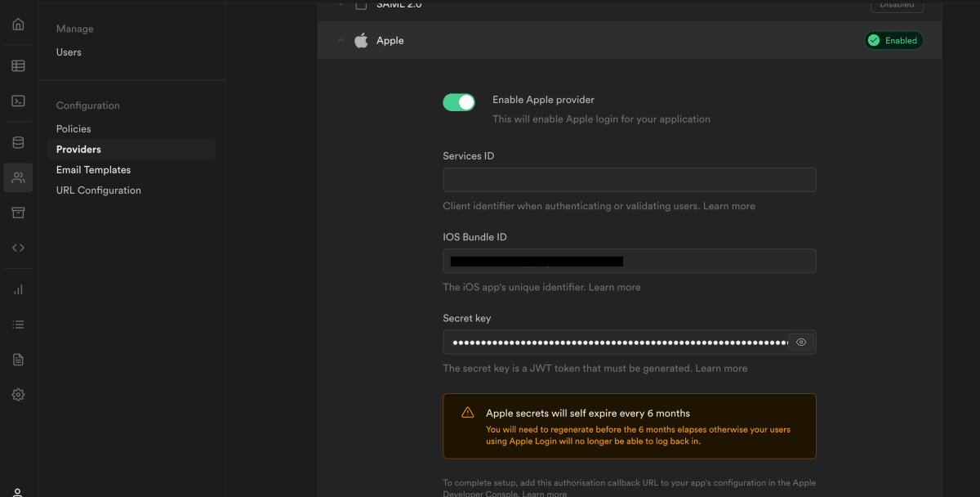
Task: Open Users under Manage
Action: pyautogui.click(x=69, y=52)
